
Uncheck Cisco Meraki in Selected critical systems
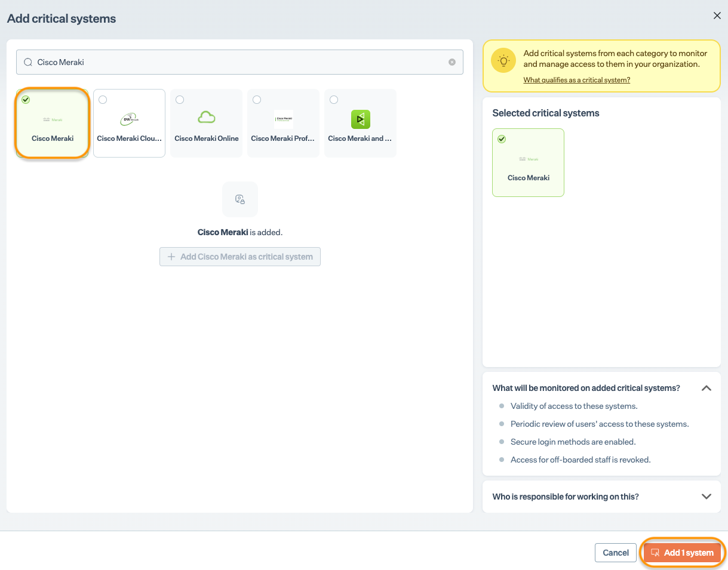[502, 139]
